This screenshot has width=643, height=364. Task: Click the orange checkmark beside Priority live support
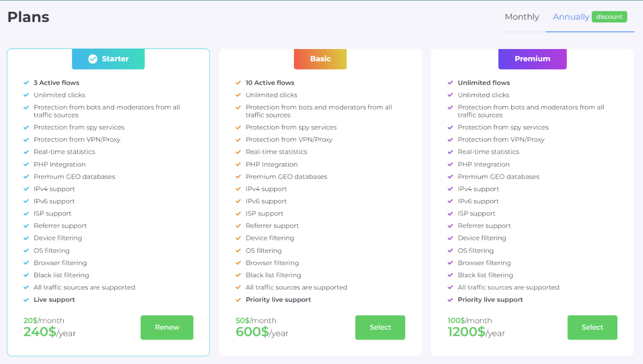tap(238, 300)
